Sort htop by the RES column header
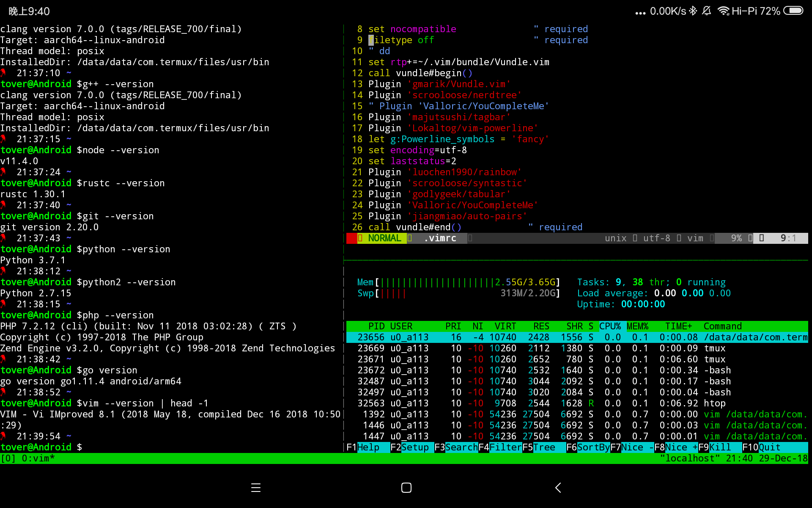 click(541, 326)
